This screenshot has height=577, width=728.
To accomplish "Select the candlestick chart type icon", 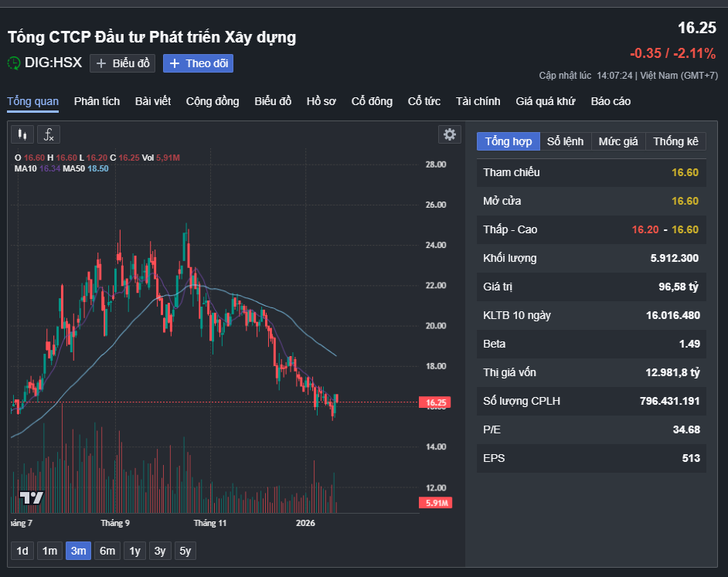I will [22, 134].
